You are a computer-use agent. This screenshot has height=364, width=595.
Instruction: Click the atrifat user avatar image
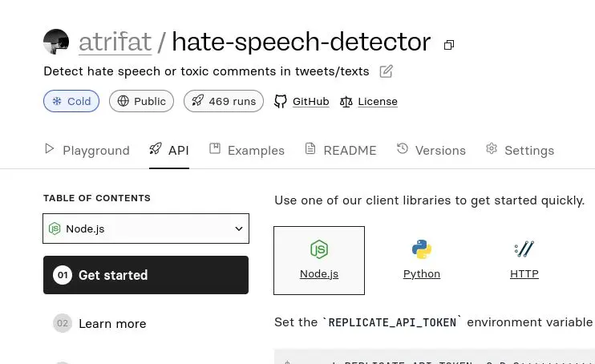pos(56,42)
